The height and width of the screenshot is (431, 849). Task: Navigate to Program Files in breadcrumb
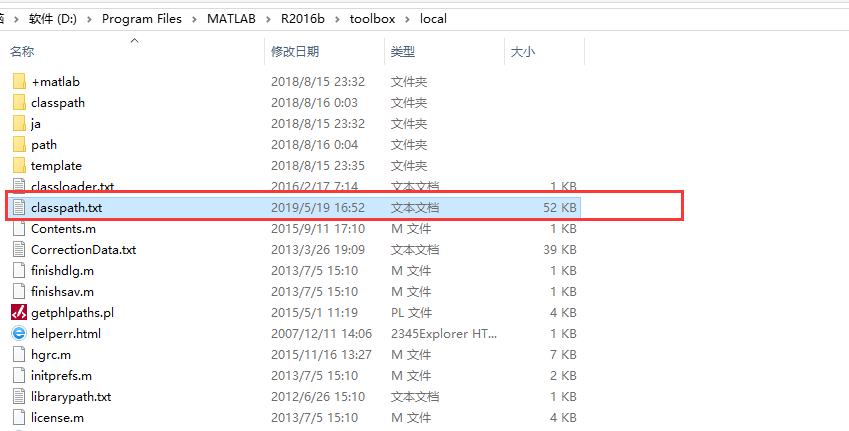coord(142,19)
